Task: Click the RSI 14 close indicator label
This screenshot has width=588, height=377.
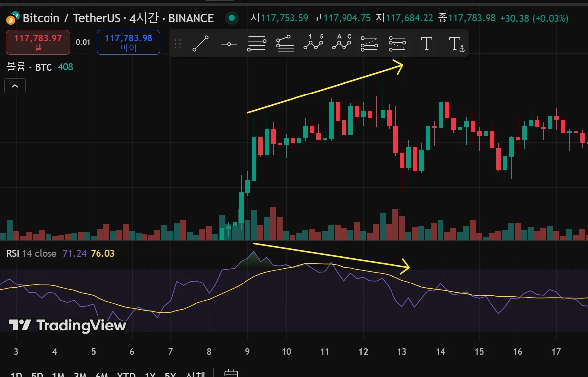Action: 32,253
